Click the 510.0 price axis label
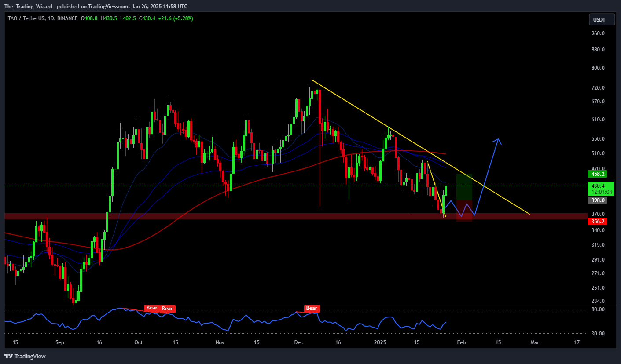 (598, 153)
